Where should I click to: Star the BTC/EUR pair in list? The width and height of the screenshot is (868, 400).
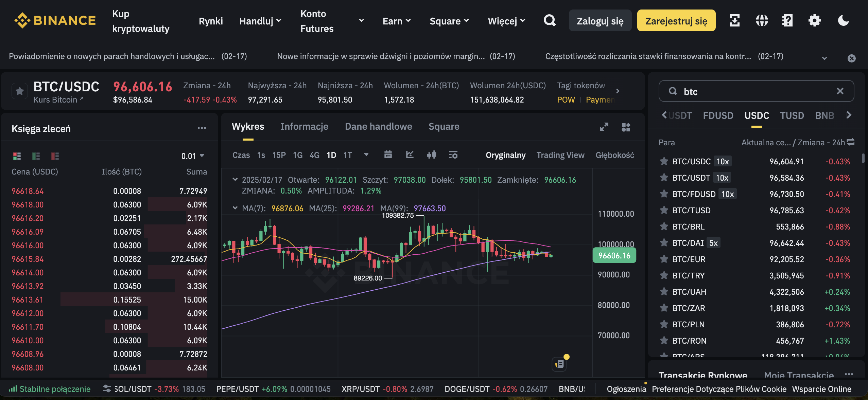click(664, 259)
